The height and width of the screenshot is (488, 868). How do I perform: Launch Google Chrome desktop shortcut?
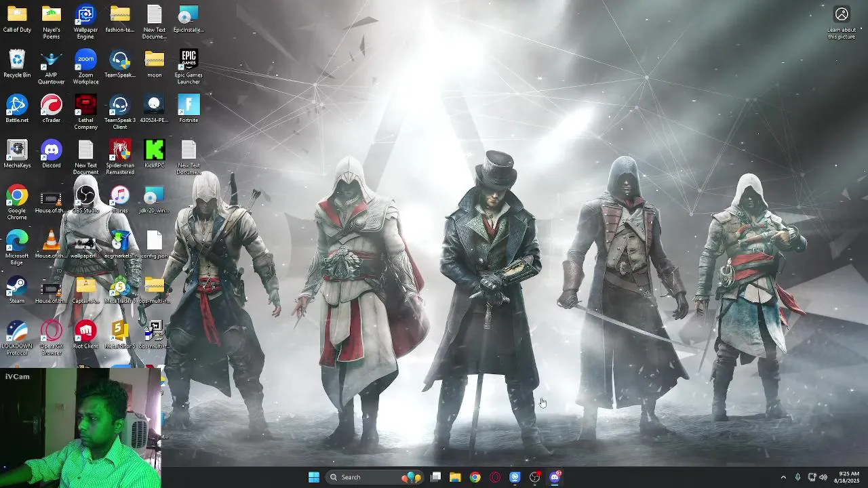[x=17, y=203]
